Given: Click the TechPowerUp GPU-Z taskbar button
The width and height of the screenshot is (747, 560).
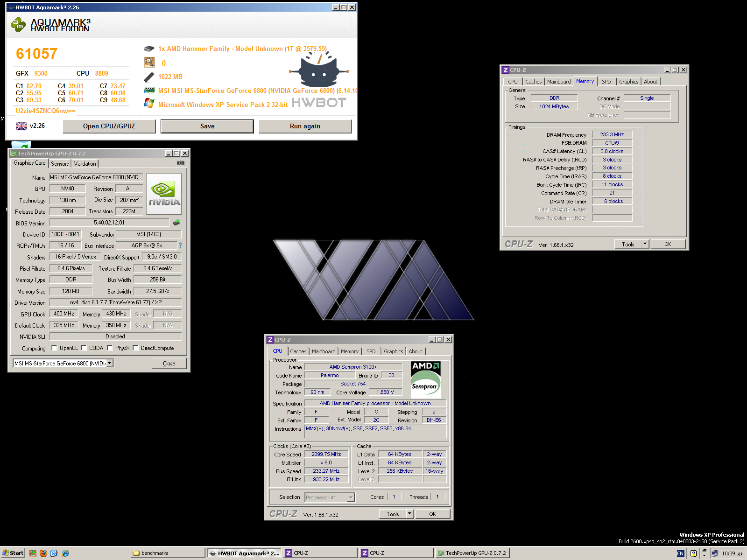Looking at the screenshot, I should pos(472,553).
